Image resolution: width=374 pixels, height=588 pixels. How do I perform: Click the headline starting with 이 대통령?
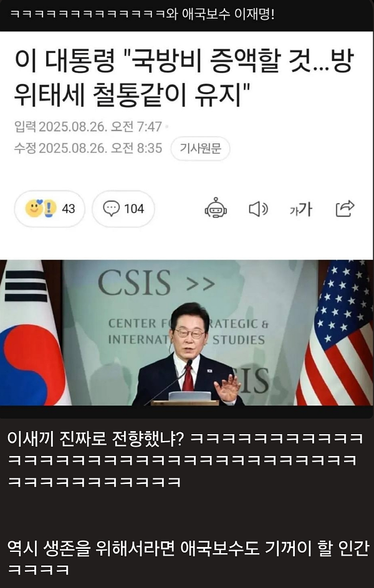[184, 78]
